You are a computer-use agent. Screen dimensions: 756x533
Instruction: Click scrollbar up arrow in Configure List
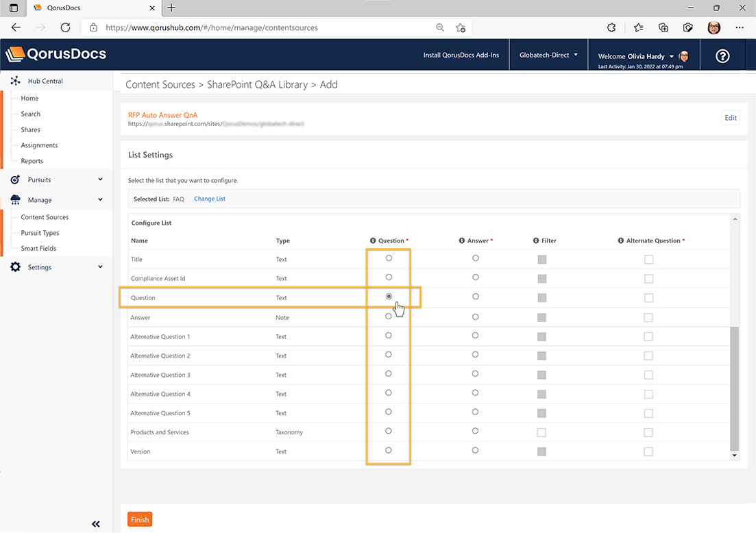[x=735, y=219]
